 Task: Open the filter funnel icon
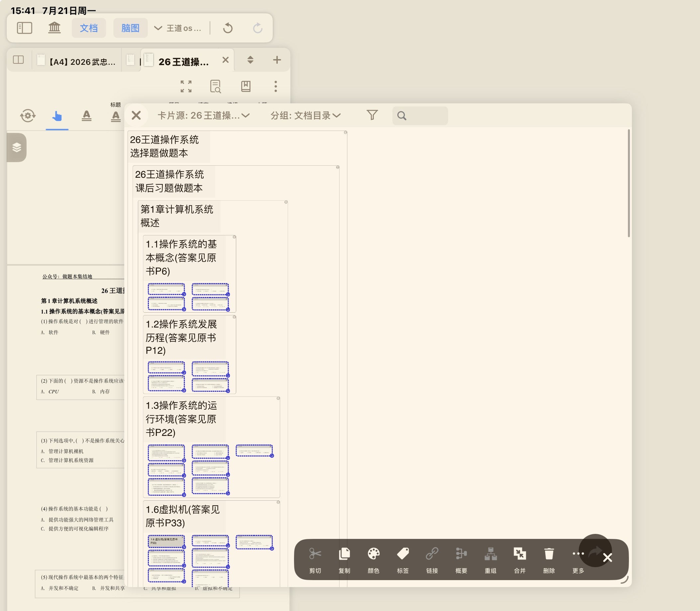[372, 115]
